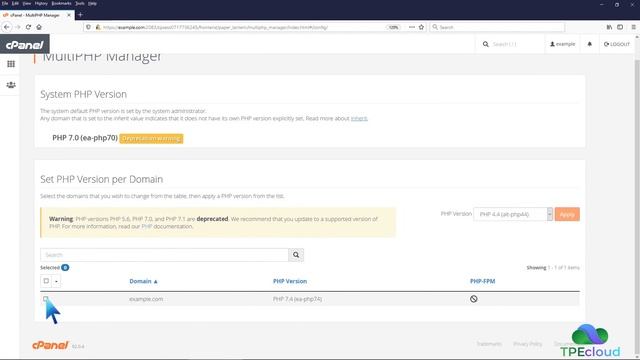The height and width of the screenshot is (360, 640).
Task: Click the Privacy Policy footer link
Action: pyautogui.click(x=528, y=344)
